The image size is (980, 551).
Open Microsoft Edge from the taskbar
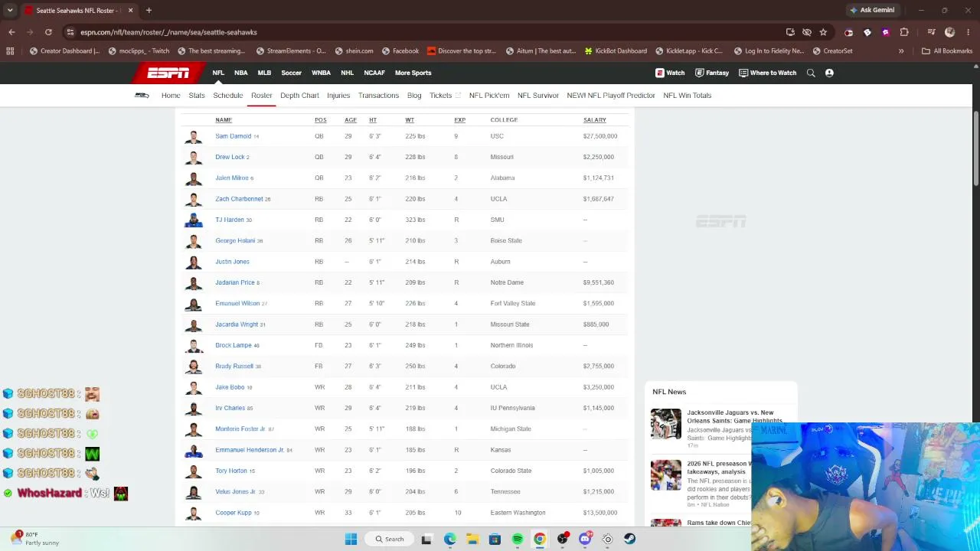coord(450,539)
